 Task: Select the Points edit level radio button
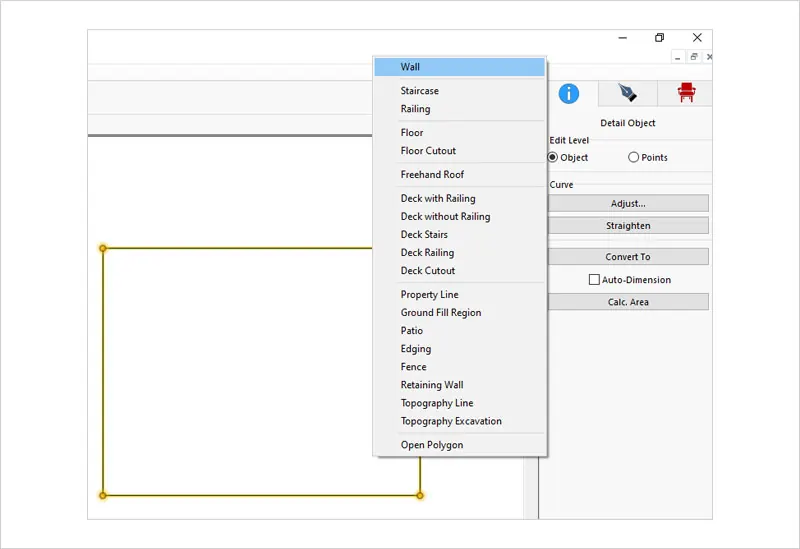click(633, 157)
